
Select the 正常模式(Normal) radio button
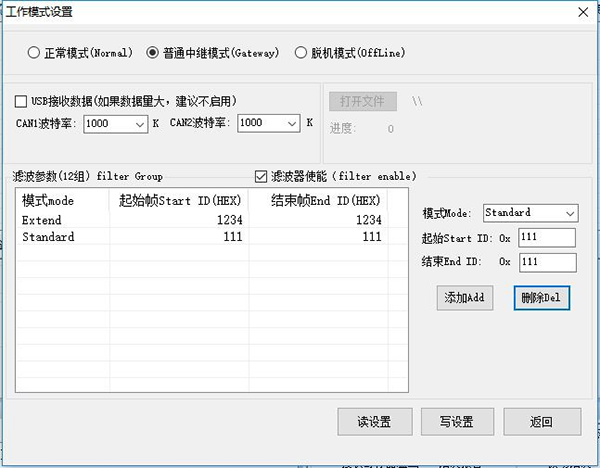point(34,52)
